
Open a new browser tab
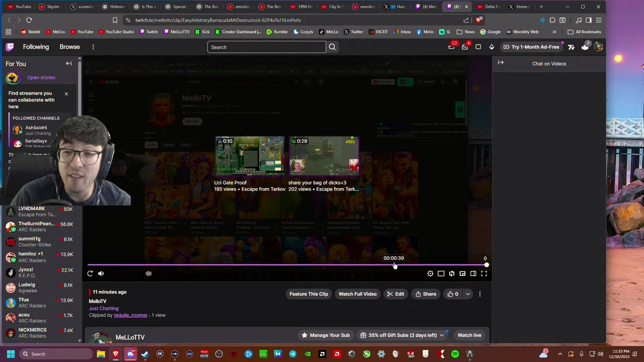point(541,7)
